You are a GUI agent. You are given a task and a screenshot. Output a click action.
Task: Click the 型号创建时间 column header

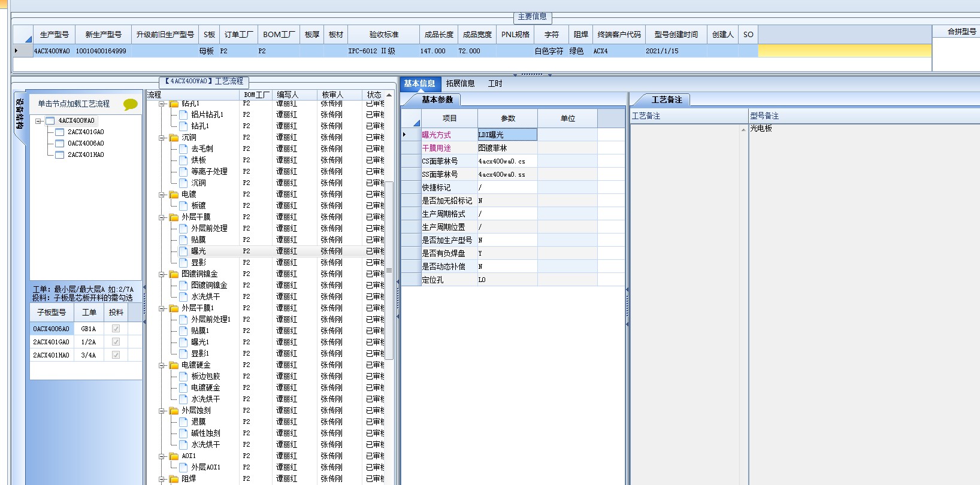(676, 35)
